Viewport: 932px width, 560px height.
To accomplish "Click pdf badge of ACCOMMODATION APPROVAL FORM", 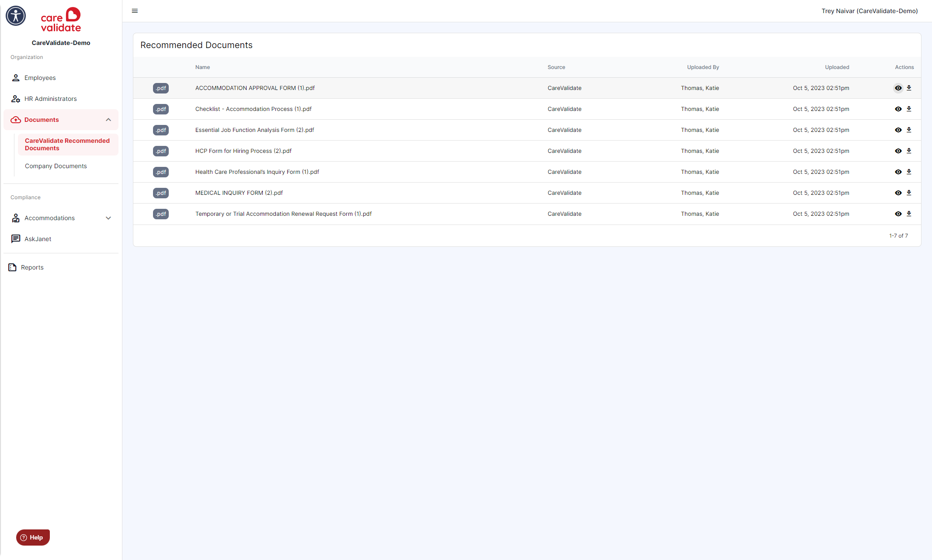I will (161, 88).
